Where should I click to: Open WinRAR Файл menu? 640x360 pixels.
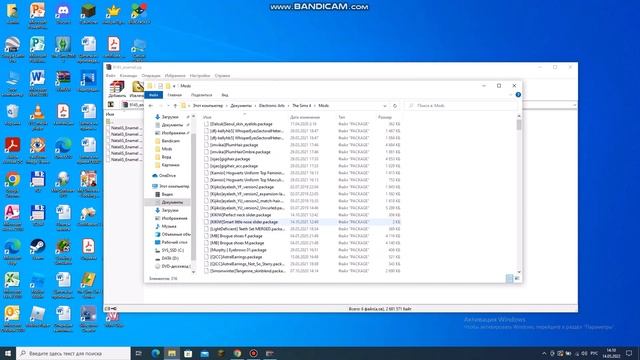(110, 76)
